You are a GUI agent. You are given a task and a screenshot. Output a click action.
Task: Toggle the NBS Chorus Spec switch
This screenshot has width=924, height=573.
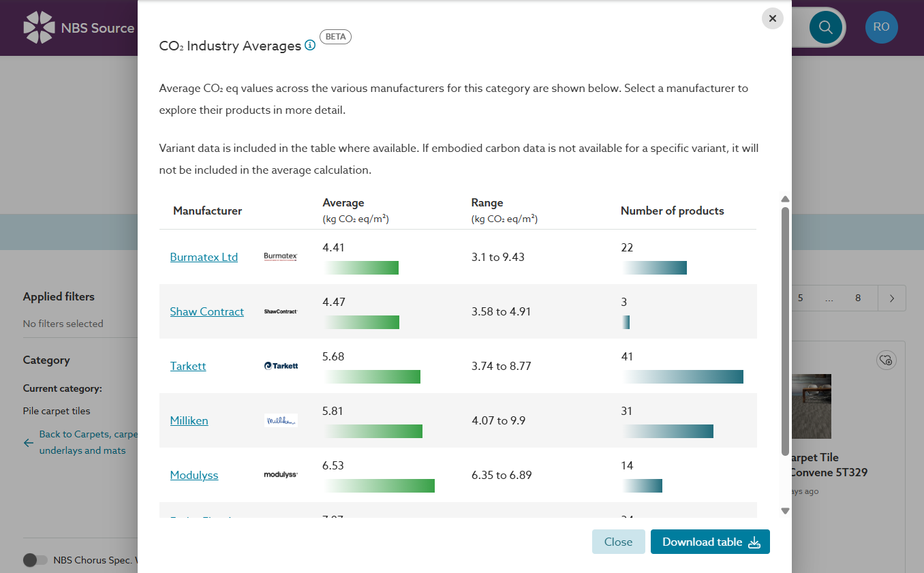35,560
